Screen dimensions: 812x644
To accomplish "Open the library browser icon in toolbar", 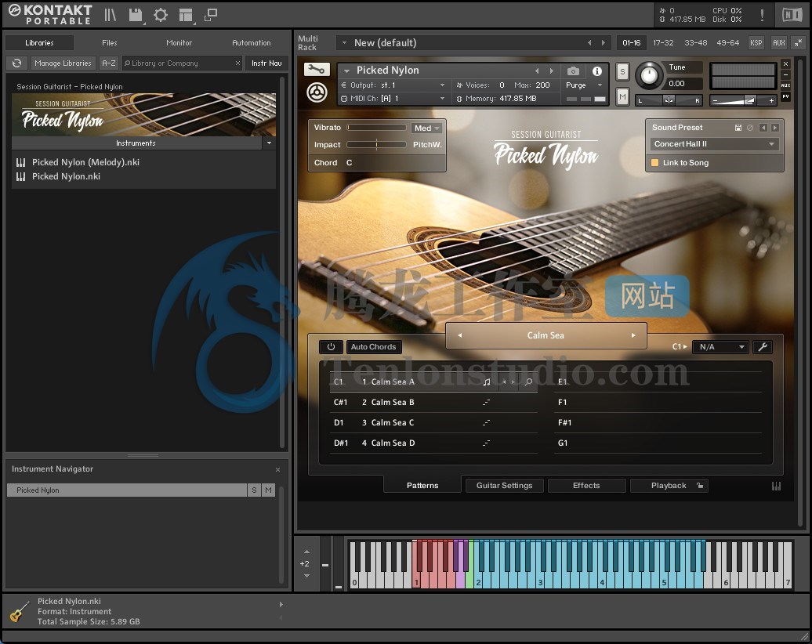I will 110,15.
